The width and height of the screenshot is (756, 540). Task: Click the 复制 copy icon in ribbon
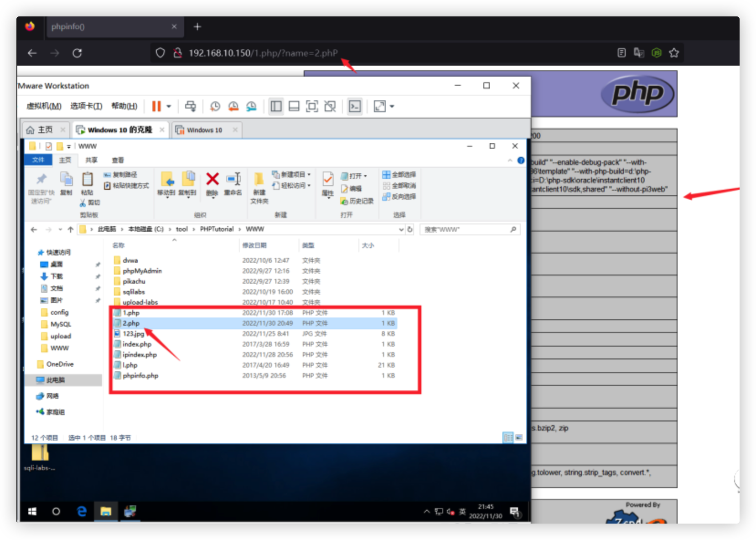point(66,179)
